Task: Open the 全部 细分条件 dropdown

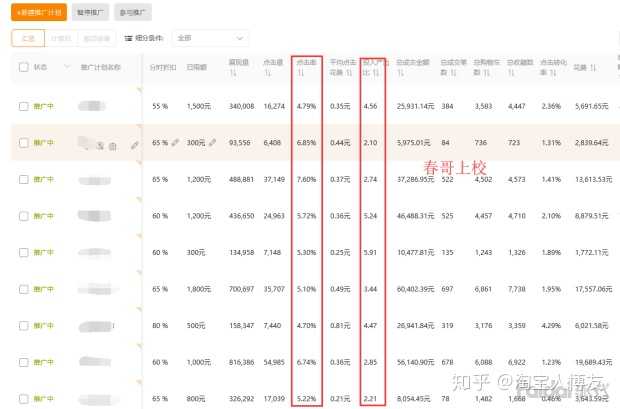Action: point(210,38)
